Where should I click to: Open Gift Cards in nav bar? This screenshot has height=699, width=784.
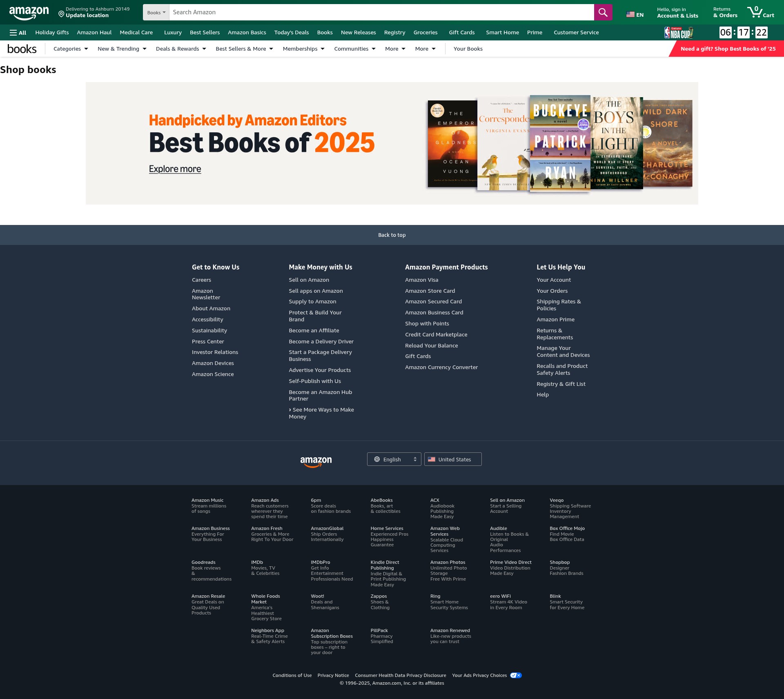click(x=461, y=33)
